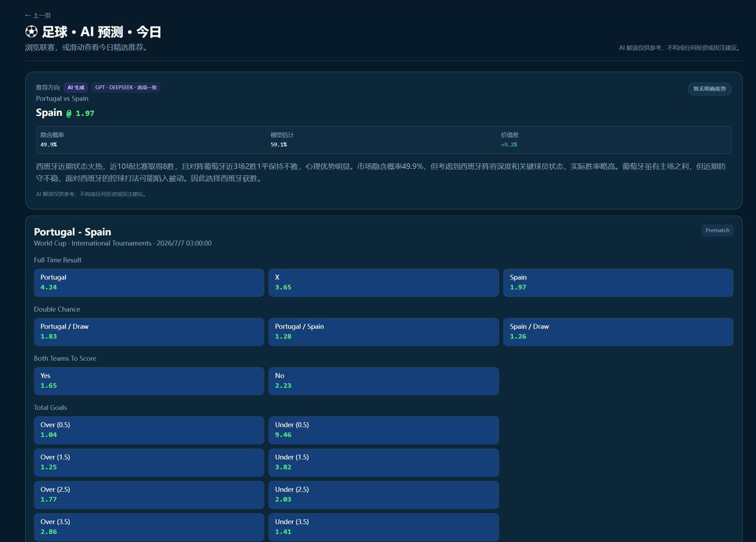Click the Portugal vs Spain label
Viewport: 756px width, 542px height.
click(x=62, y=99)
